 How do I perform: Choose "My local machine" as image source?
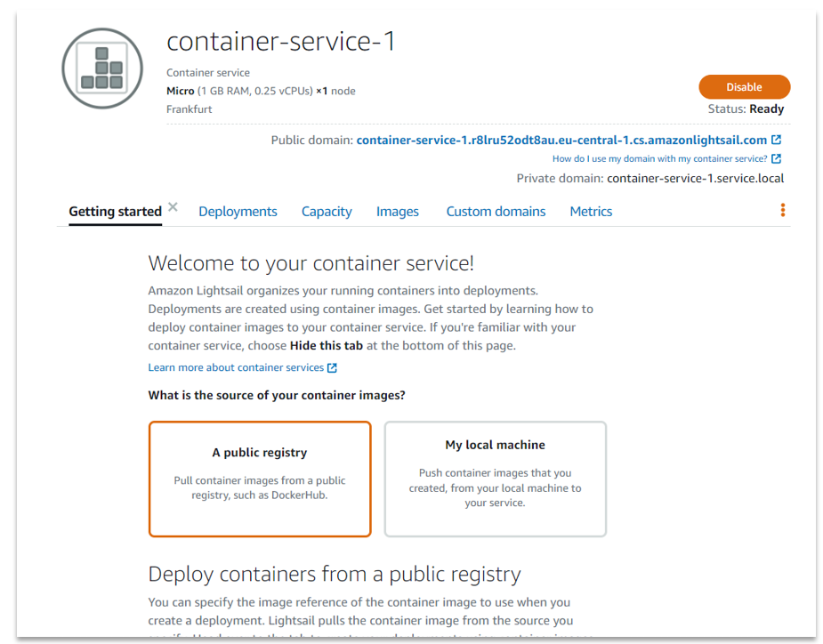pos(495,479)
